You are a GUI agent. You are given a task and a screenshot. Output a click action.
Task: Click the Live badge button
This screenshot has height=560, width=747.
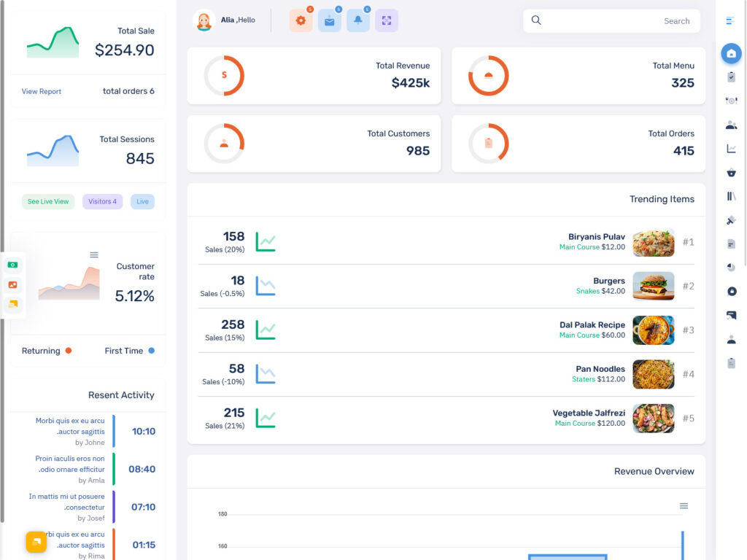tap(142, 201)
